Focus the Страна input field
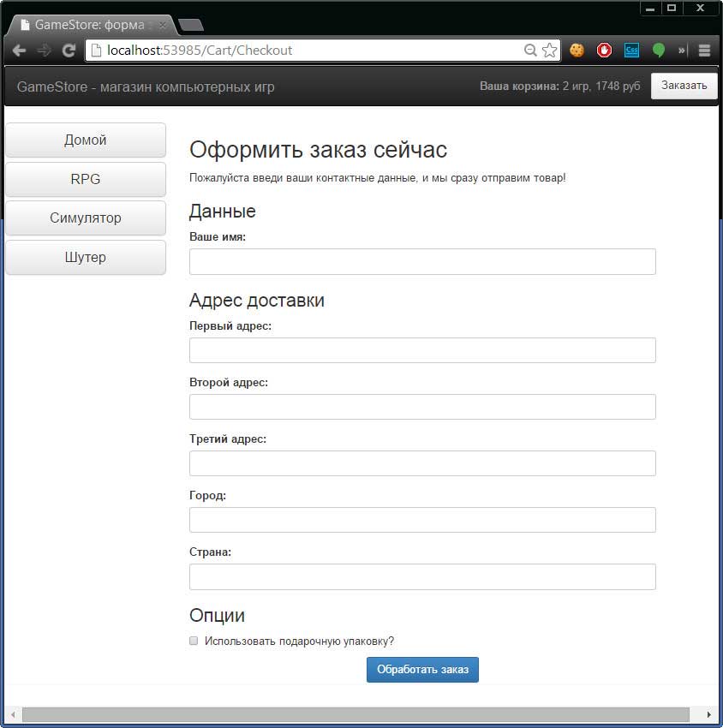 pos(422,576)
